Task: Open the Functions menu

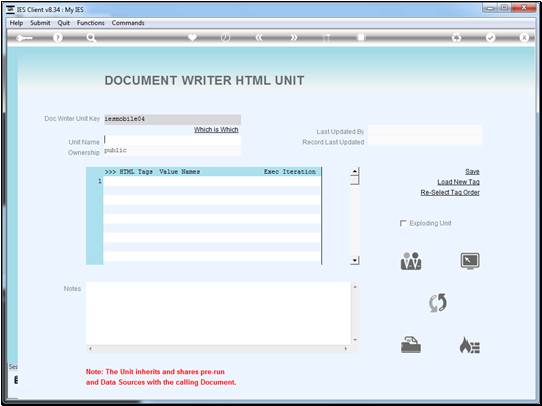Action: tap(91, 23)
